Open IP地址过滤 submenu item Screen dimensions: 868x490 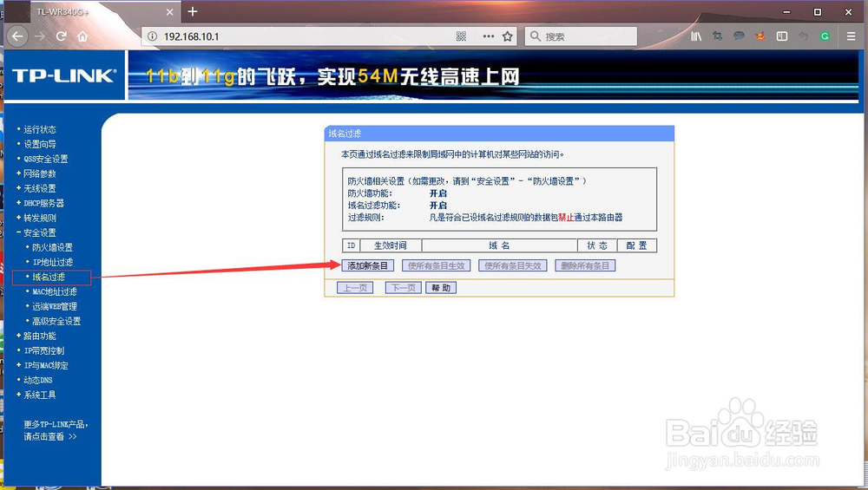pyautogui.click(x=53, y=262)
